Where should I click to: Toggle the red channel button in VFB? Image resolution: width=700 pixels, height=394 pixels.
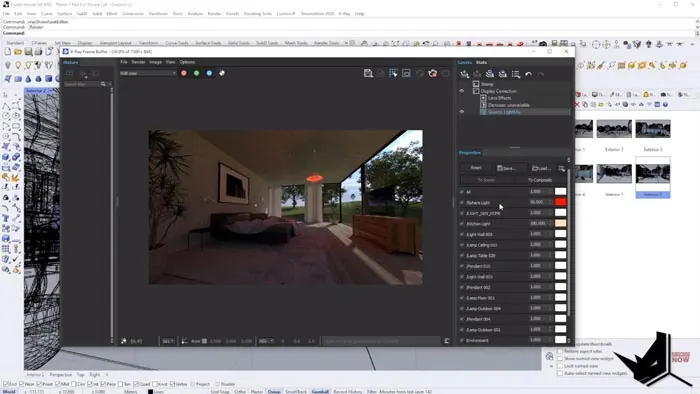183,73
